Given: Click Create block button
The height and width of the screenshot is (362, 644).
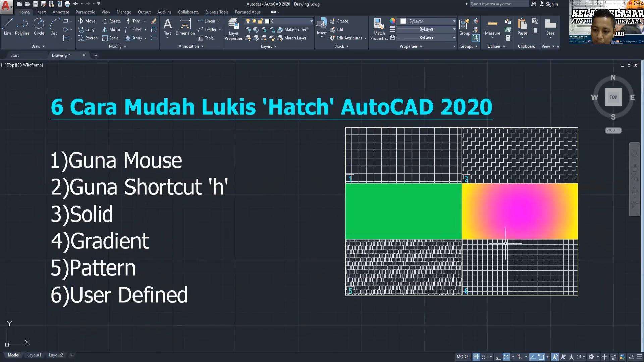Looking at the screenshot, I should (339, 21).
